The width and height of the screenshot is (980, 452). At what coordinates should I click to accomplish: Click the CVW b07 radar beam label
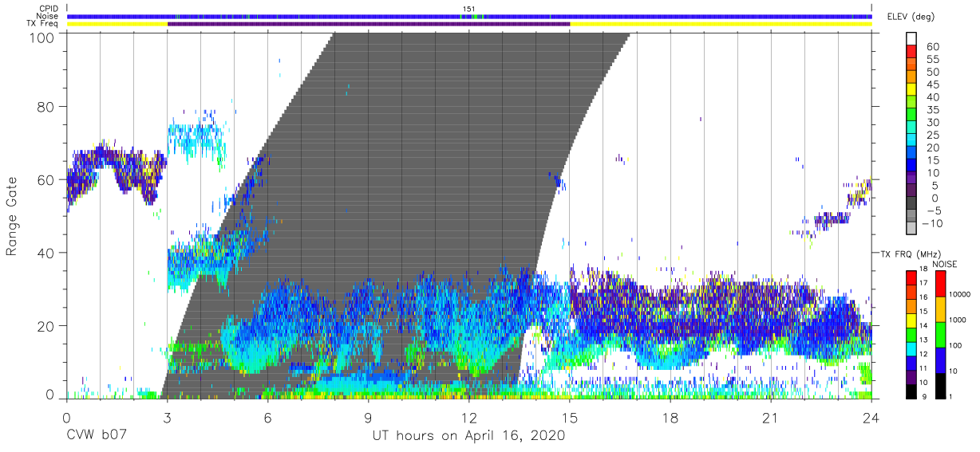97,436
